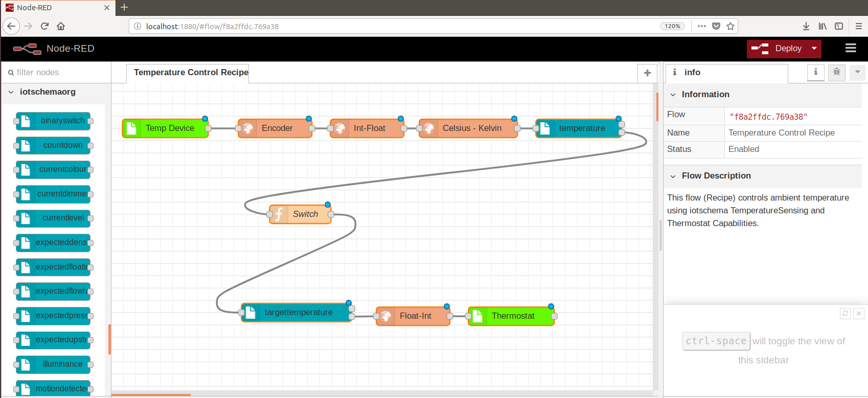Open the browser home page

point(61,26)
